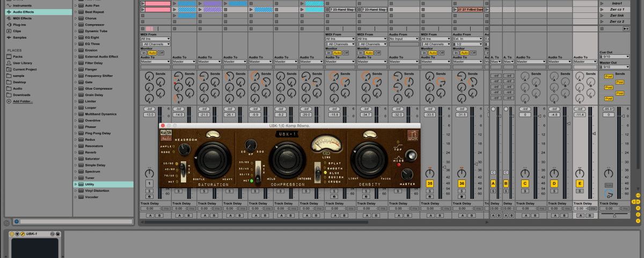Open the Cue Out dropdown
The height and width of the screenshot is (258, 644).
613,56
